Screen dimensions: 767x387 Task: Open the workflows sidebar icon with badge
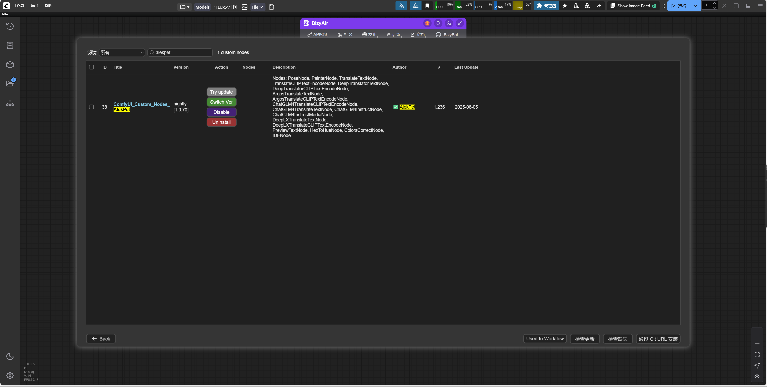pos(10,83)
